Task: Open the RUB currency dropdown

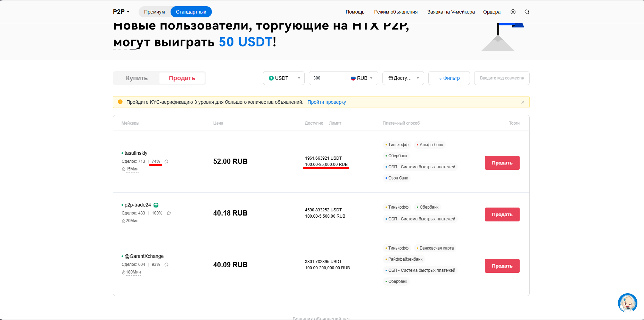Action: [362, 78]
